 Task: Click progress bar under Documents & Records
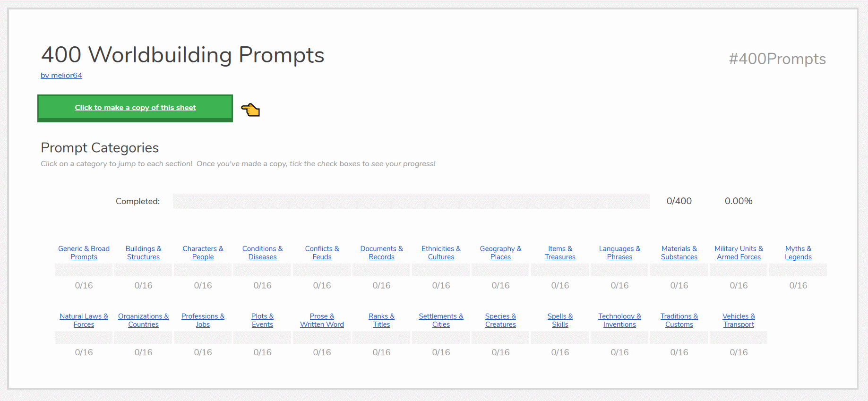coord(381,270)
